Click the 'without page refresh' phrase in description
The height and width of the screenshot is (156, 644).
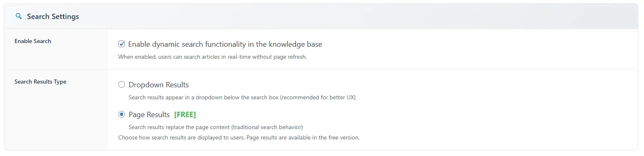point(279,57)
